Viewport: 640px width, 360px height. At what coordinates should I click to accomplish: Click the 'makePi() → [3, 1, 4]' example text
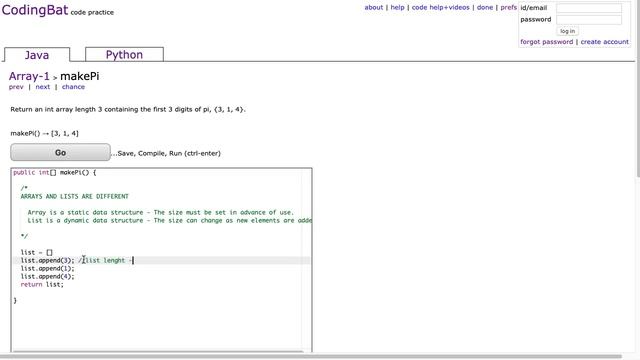pyautogui.click(x=44, y=133)
